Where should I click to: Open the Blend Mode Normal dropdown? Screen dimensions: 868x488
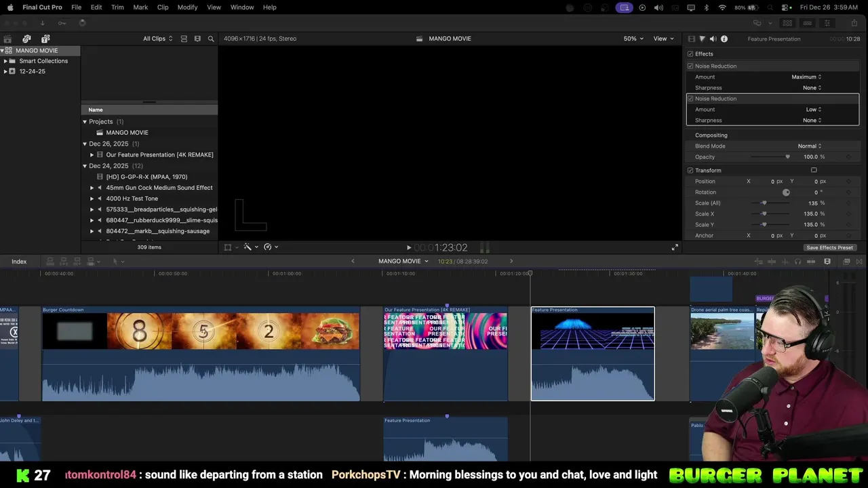coord(809,146)
